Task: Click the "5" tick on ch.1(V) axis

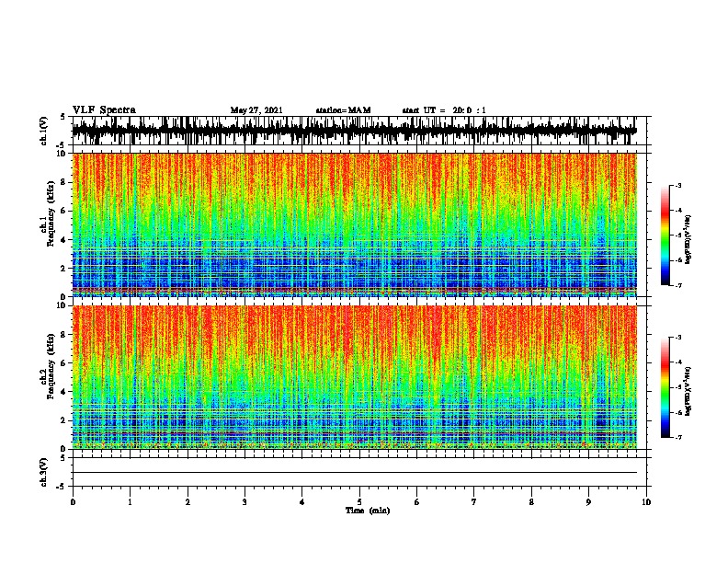Action: [x=63, y=117]
